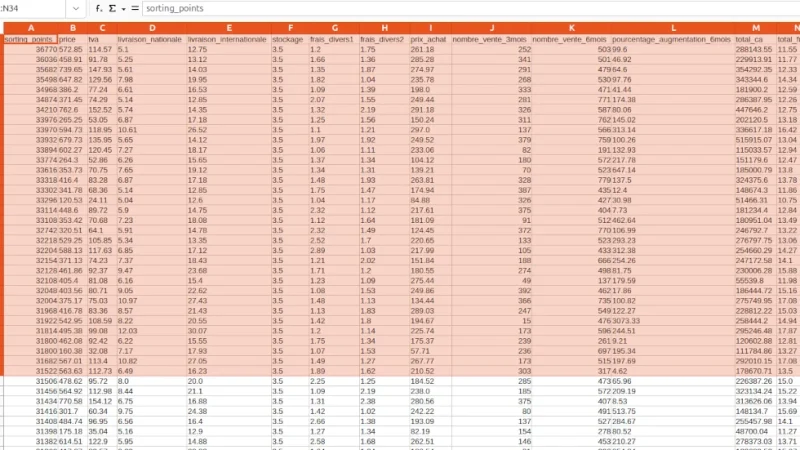Select livraison_internationale cell 30.07
Image resolution: width=800 pixels, height=450 pixels.
coord(229,331)
